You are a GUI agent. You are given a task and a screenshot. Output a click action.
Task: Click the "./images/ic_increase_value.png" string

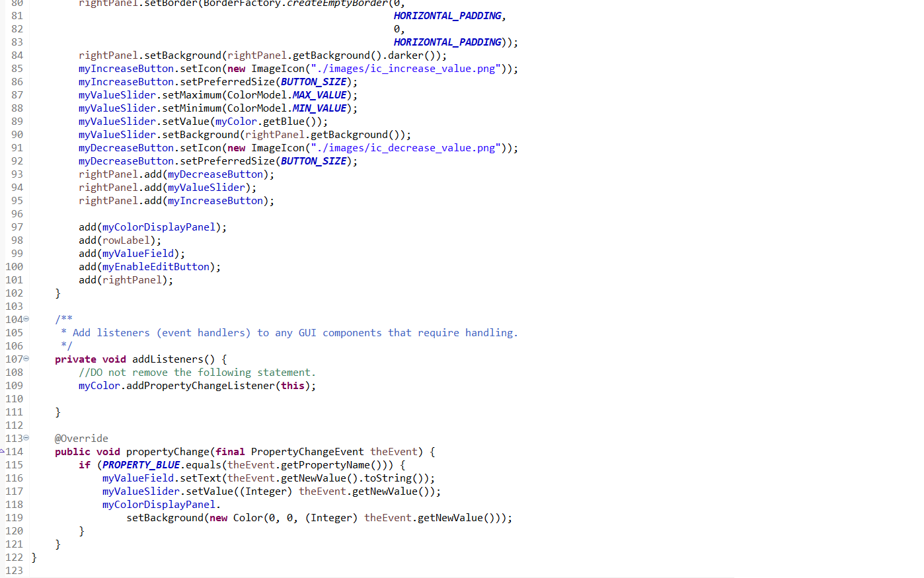[x=406, y=69]
